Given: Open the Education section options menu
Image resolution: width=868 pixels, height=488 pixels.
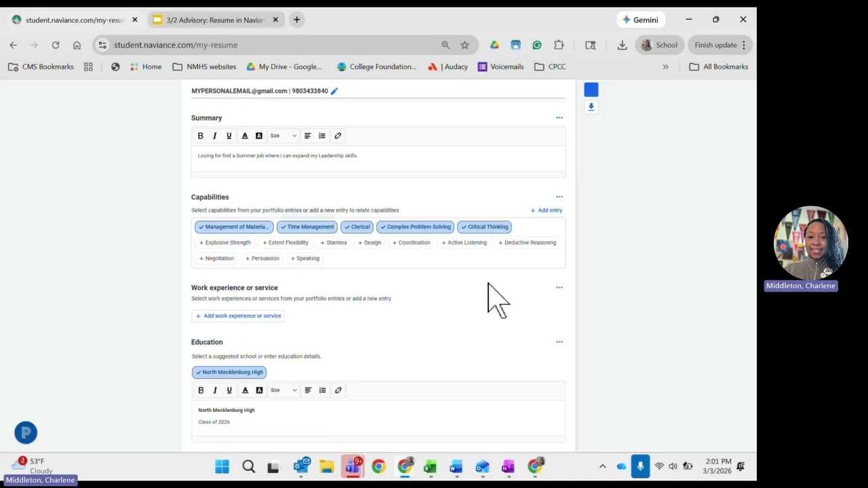Looking at the screenshot, I should (x=559, y=342).
